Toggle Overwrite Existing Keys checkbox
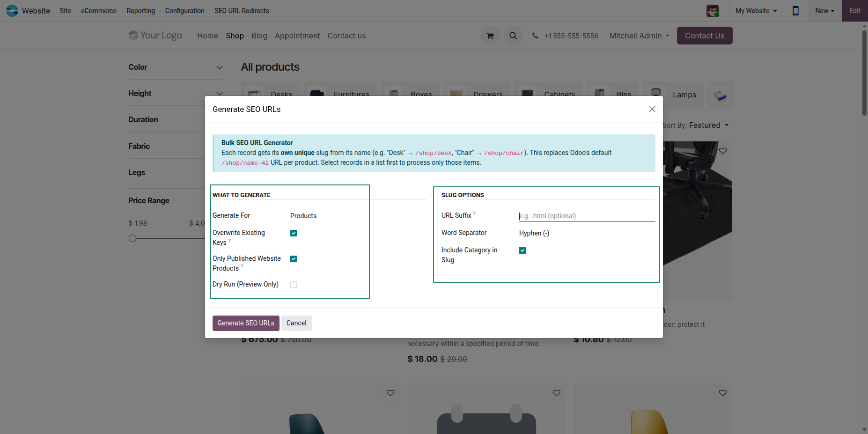 [x=294, y=233]
